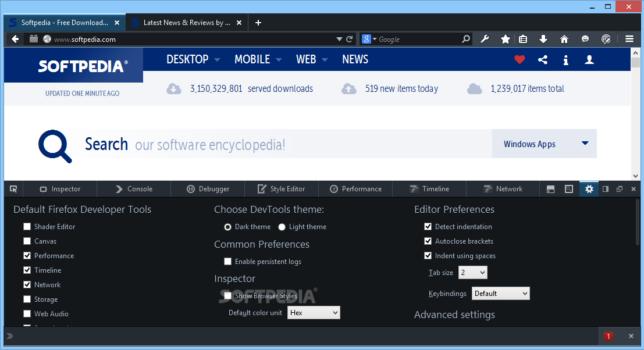
Task: Switch to the Console tab
Action: click(134, 189)
